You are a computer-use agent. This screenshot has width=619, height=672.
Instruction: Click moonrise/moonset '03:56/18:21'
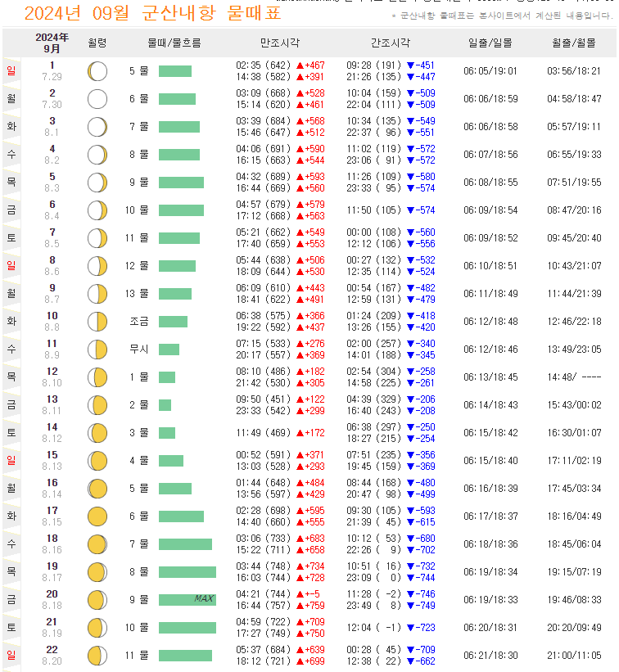click(574, 71)
